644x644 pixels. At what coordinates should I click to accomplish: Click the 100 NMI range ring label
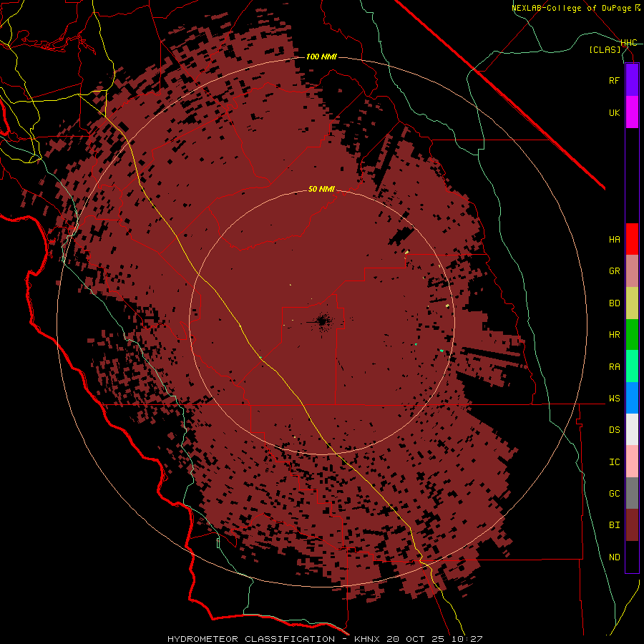tap(321, 57)
